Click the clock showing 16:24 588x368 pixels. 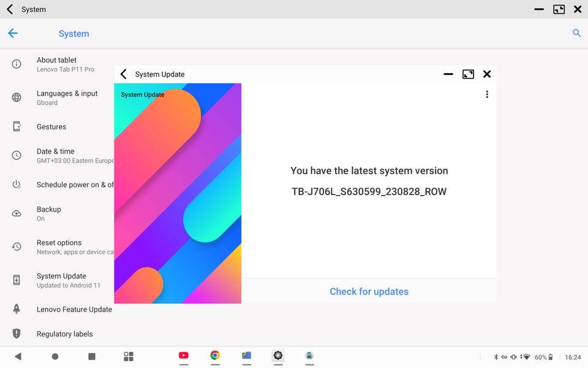pos(573,357)
